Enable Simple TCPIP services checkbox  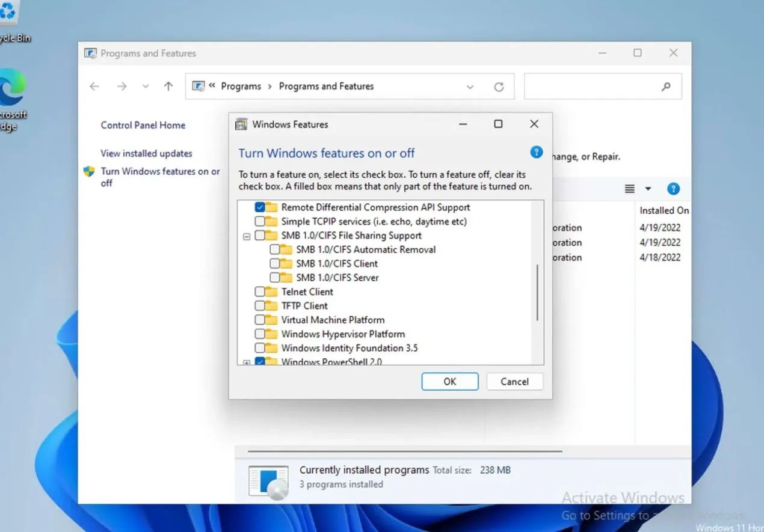click(260, 221)
